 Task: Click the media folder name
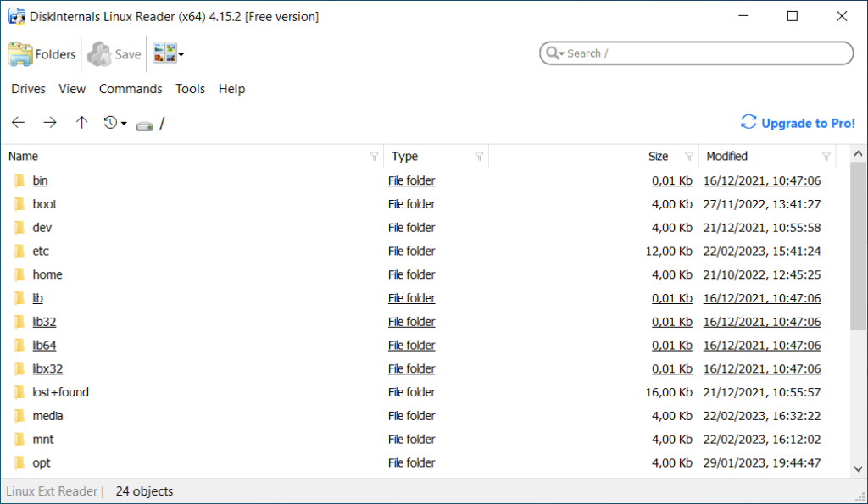(x=47, y=415)
